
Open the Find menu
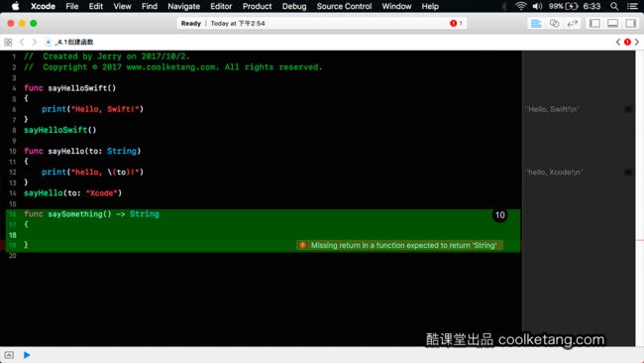[x=149, y=6]
